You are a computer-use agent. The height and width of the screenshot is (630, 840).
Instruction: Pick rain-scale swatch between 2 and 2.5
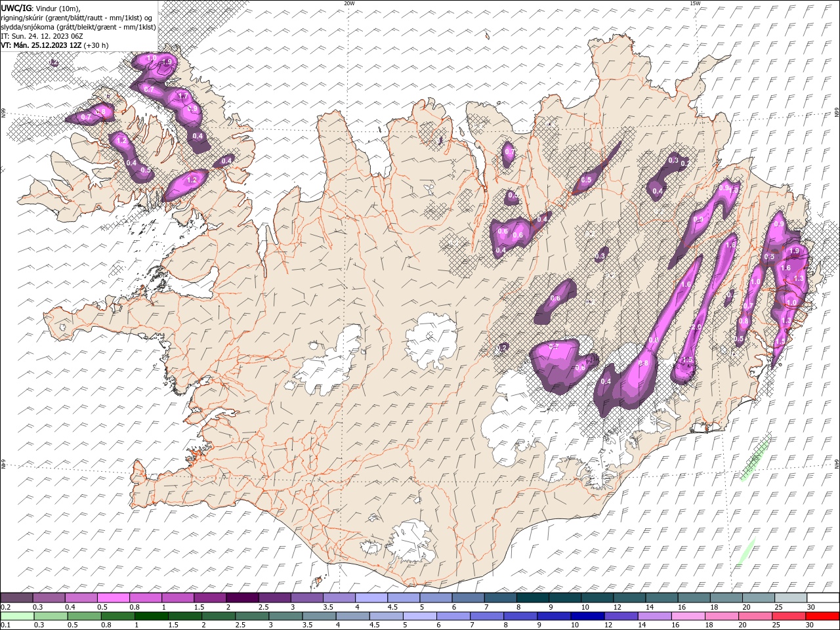pos(219,616)
